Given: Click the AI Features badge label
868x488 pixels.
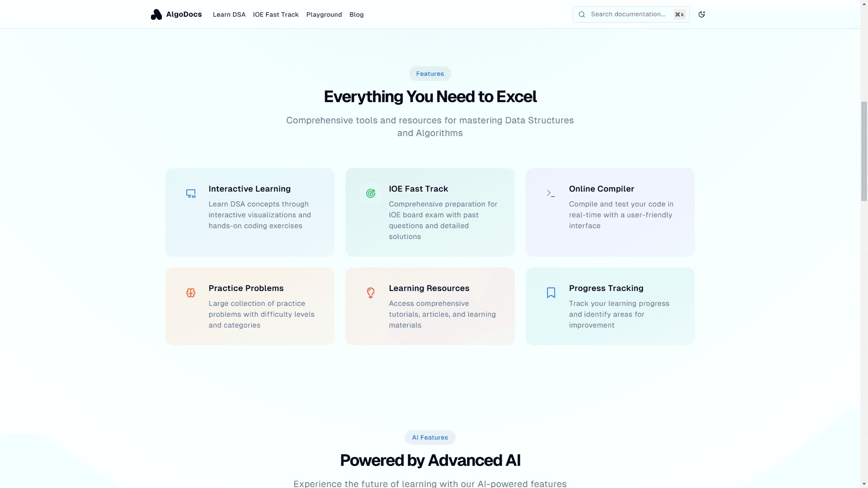Looking at the screenshot, I should coord(430,437).
